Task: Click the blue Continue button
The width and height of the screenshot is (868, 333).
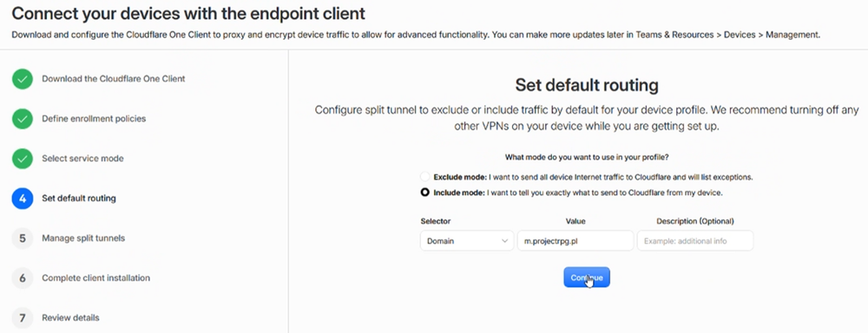Action: pyautogui.click(x=587, y=277)
